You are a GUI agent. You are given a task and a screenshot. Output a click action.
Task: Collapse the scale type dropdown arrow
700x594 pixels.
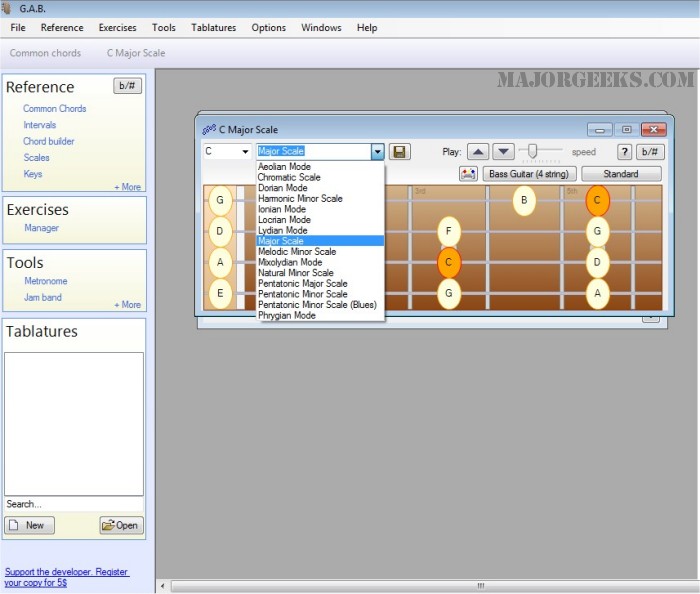pyautogui.click(x=377, y=152)
